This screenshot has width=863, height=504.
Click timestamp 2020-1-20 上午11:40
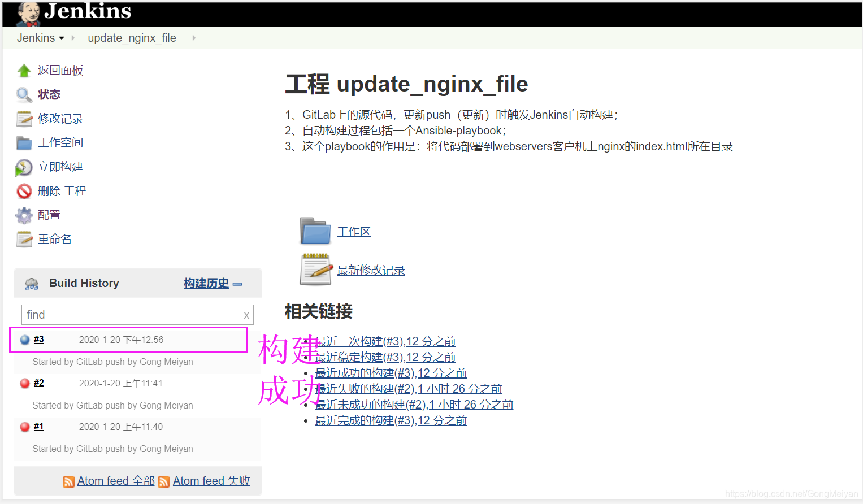tap(120, 427)
